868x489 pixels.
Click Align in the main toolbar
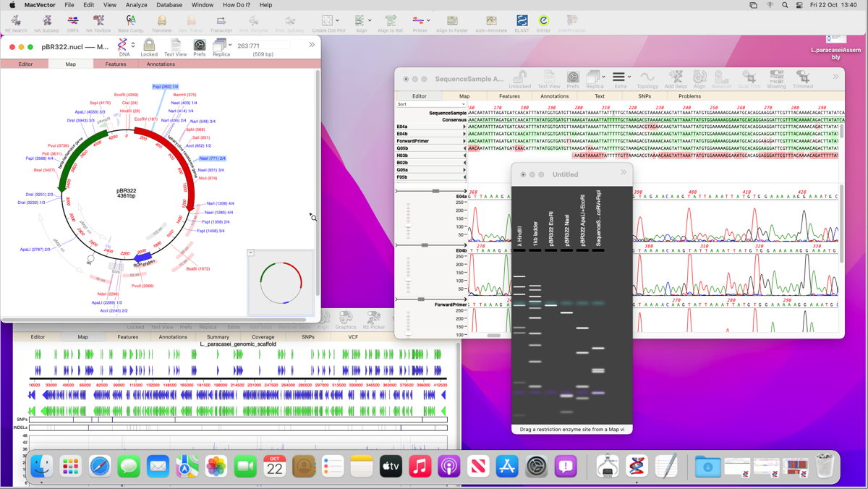coord(361,23)
